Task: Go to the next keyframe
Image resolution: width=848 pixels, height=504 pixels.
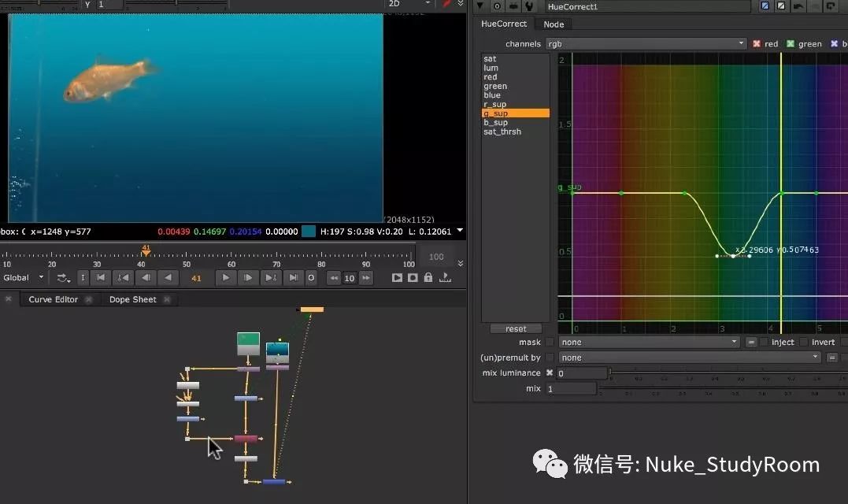Action: click(x=270, y=278)
